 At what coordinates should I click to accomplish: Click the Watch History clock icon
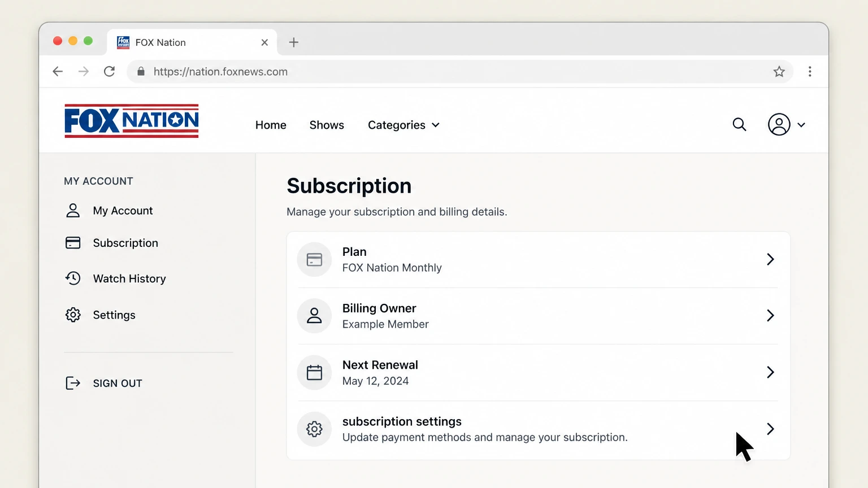pos(73,278)
